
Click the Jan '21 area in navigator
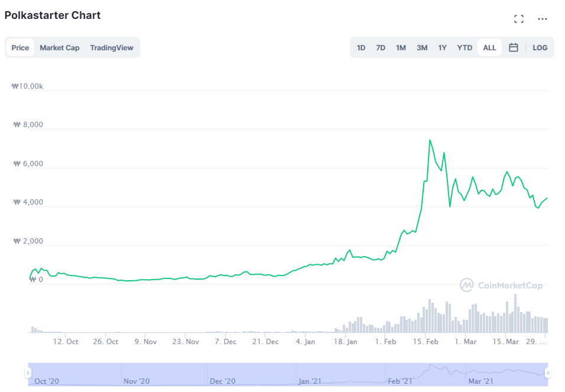(x=310, y=381)
